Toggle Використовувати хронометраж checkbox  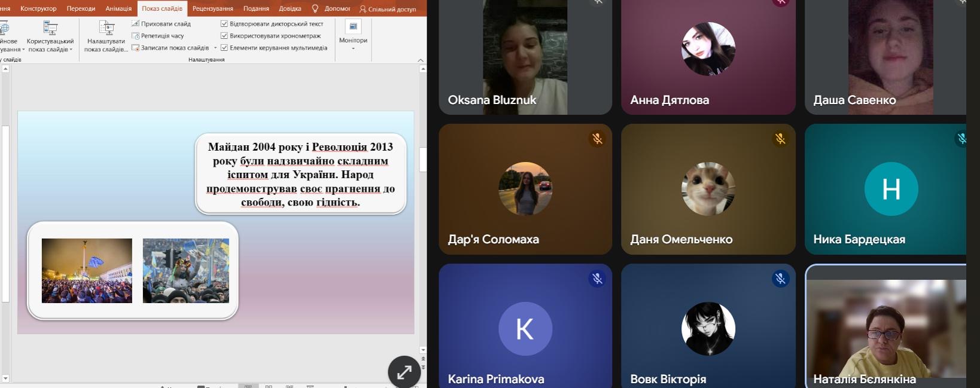(x=224, y=36)
